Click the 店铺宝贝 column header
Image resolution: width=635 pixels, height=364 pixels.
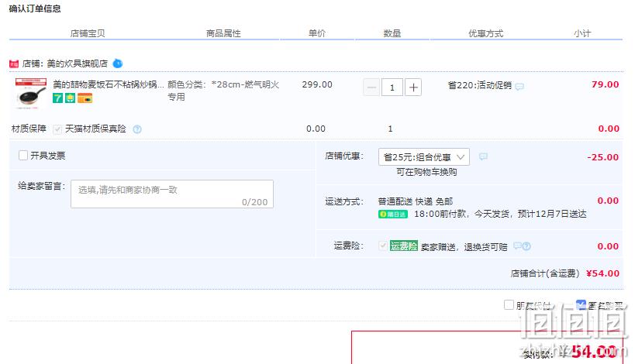[x=88, y=33]
